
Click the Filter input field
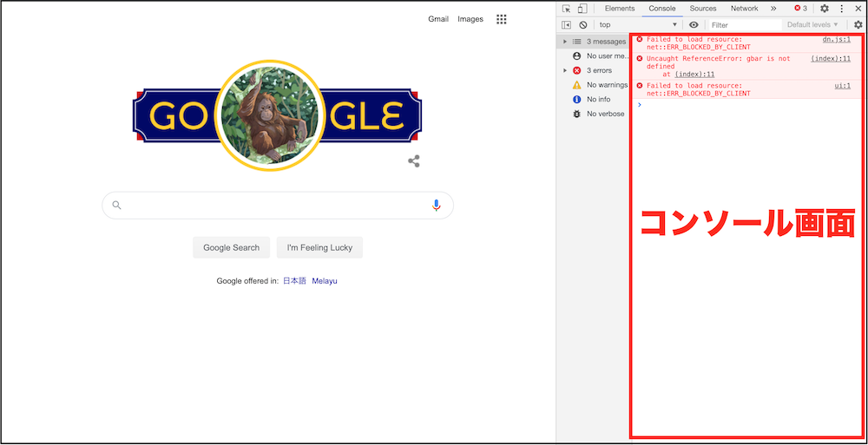[745, 25]
